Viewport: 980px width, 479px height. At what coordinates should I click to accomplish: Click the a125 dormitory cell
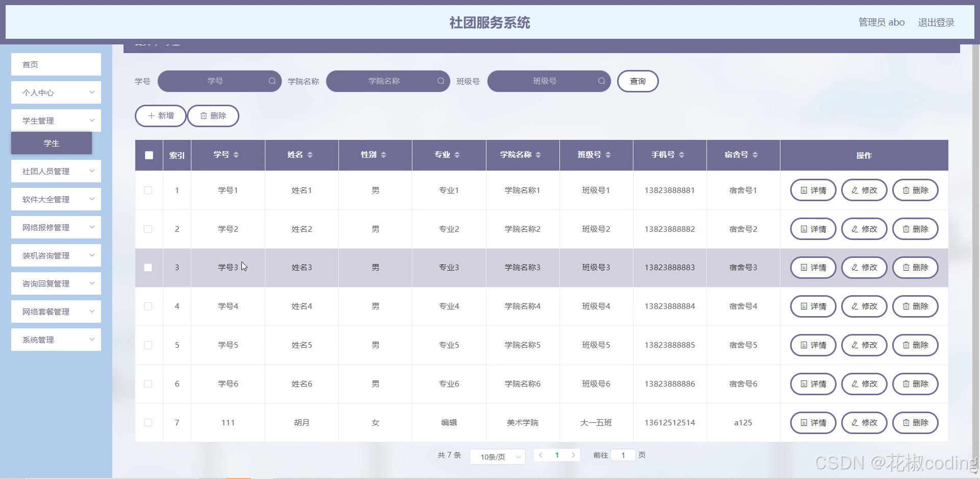[743, 423]
